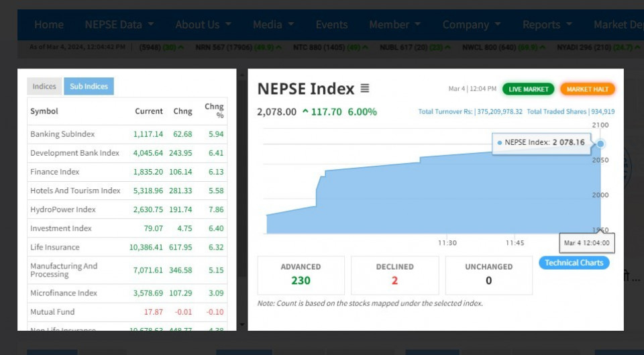644x355 pixels.
Task: Open the Media dropdown
Action: click(273, 25)
